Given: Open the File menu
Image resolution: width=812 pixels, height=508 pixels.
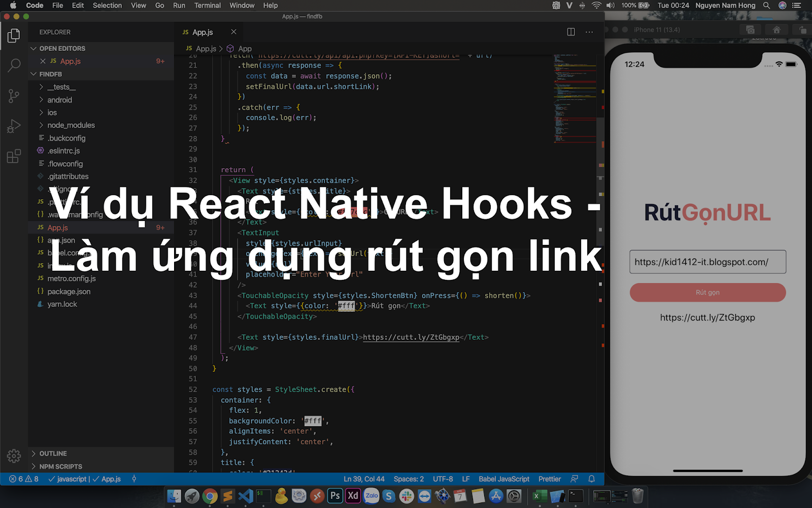Looking at the screenshot, I should (58, 6).
